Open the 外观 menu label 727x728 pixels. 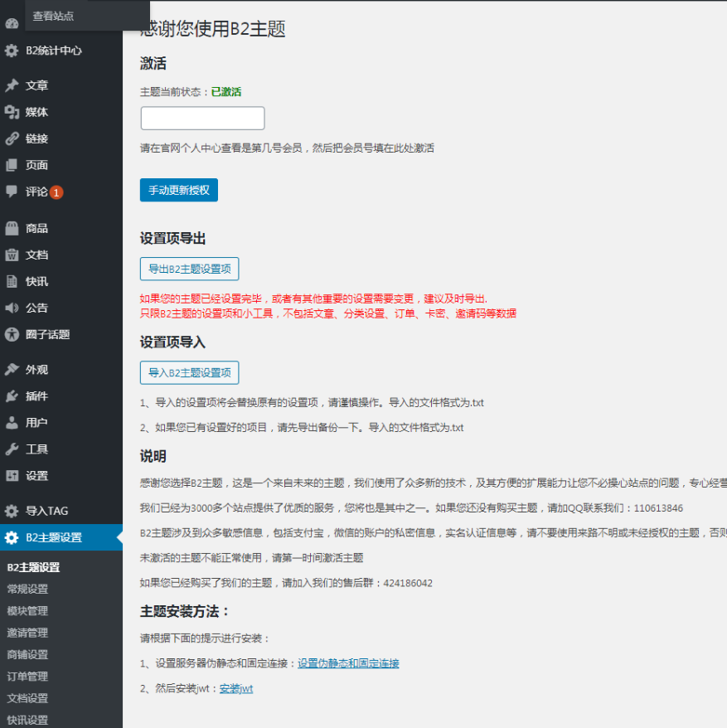pyautogui.click(x=36, y=370)
